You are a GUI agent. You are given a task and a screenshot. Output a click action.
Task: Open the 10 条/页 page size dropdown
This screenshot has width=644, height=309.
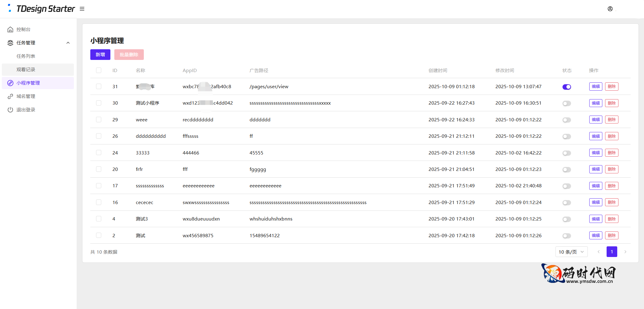click(x=571, y=252)
